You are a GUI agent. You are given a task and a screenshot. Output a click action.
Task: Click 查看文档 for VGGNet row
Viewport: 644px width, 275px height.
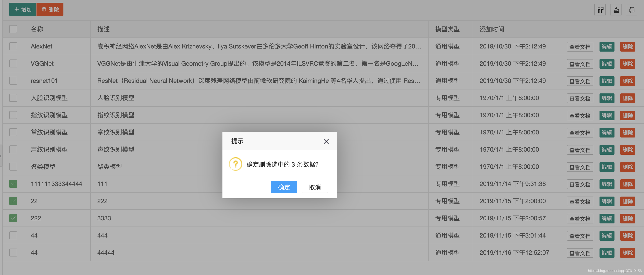tap(579, 64)
